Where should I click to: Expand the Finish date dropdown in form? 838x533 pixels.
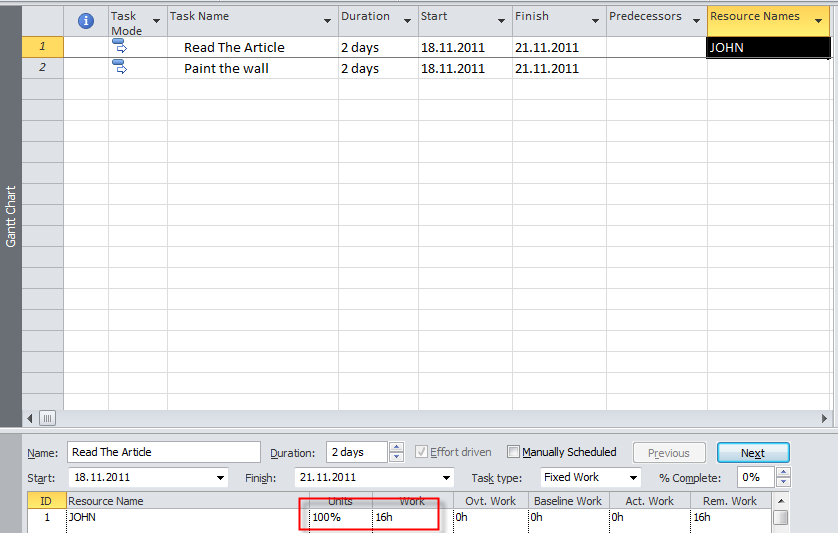(446, 478)
